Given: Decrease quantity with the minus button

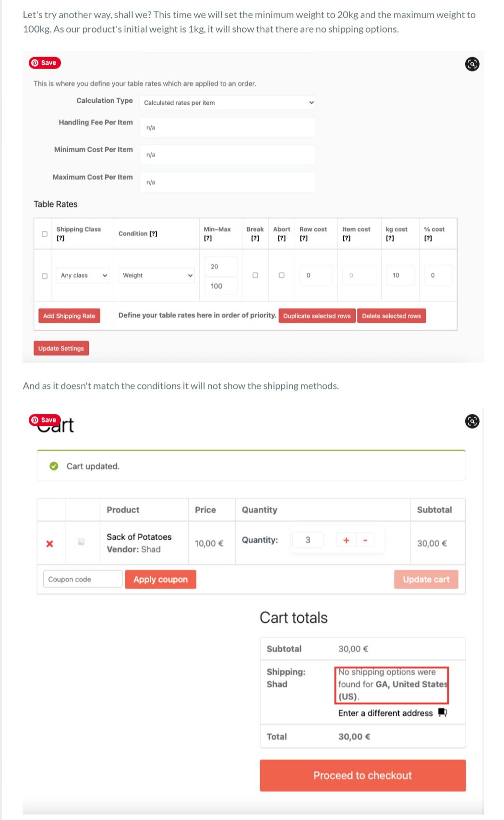Looking at the screenshot, I should coord(365,540).
